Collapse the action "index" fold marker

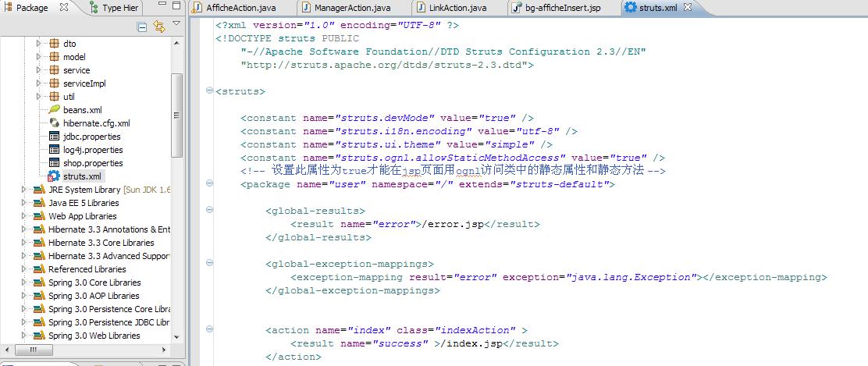(209, 329)
